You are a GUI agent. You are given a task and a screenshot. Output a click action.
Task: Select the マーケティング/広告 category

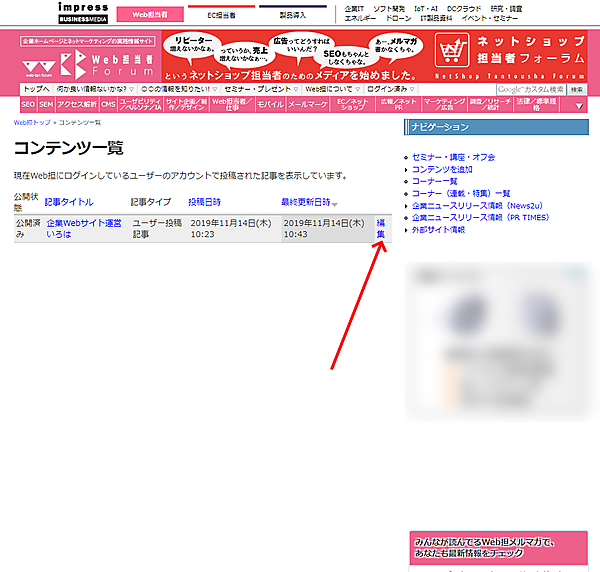tap(444, 104)
